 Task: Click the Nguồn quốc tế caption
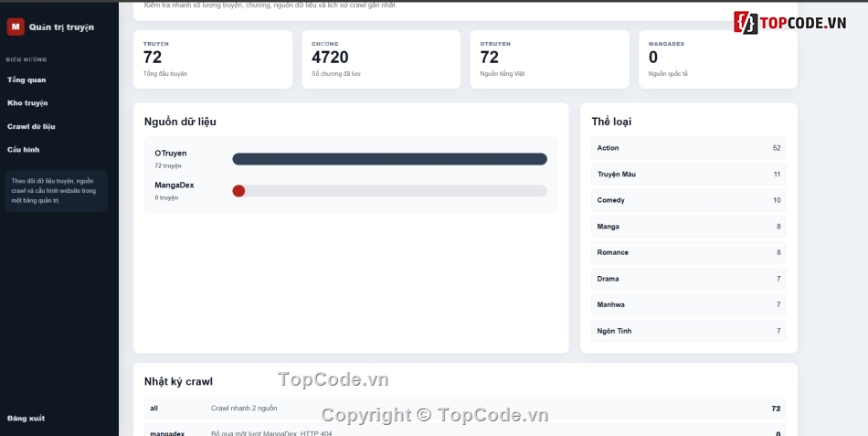668,74
